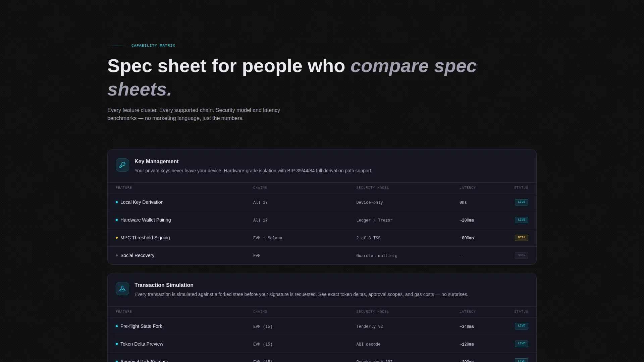Click the 'Spec sheet for people' headline
The width and height of the screenshot is (644, 362).
292,77
